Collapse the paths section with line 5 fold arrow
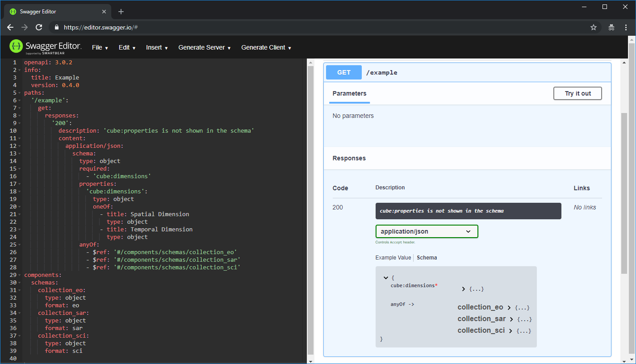This screenshot has width=636, height=364. pos(20,92)
